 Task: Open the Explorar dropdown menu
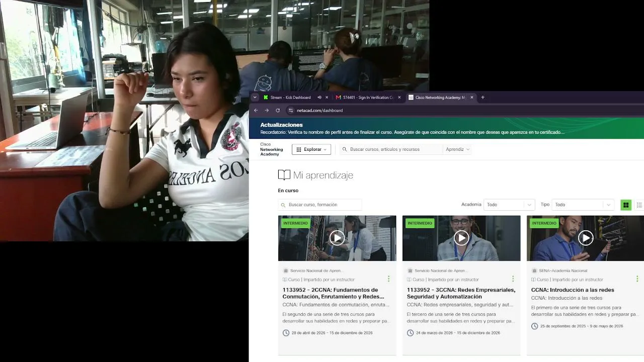(311, 149)
